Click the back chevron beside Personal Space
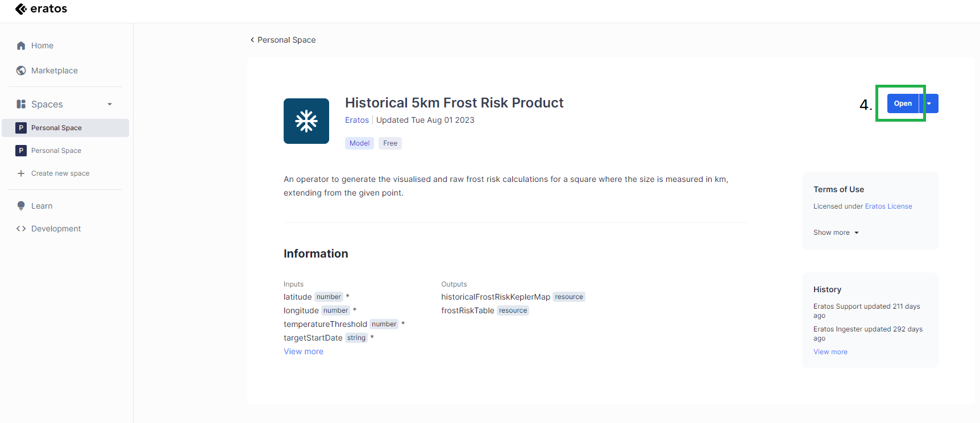The image size is (980, 423). pyautogui.click(x=252, y=40)
